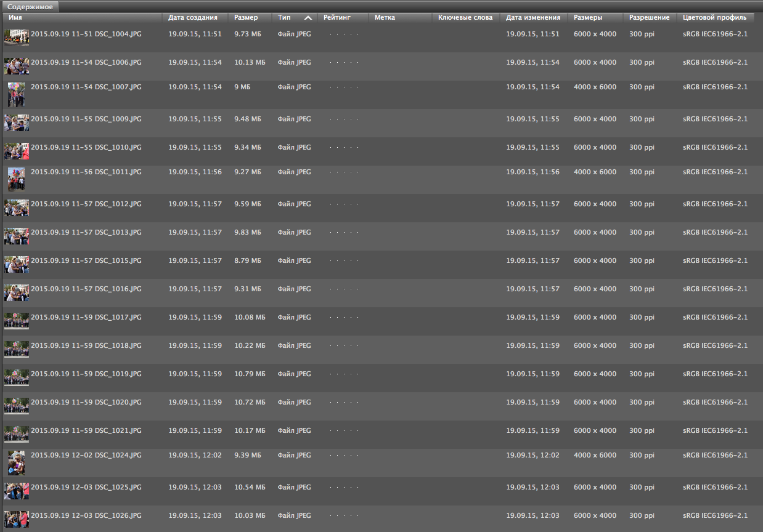The width and height of the screenshot is (763, 532).
Task: Click the Ключевые слова column header
Action: pyautogui.click(x=465, y=18)
